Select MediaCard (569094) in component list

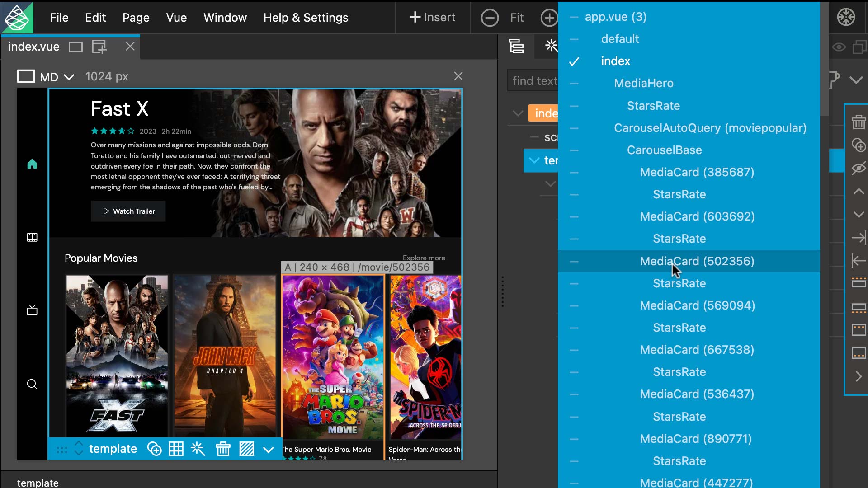click(x=697, y=305)
